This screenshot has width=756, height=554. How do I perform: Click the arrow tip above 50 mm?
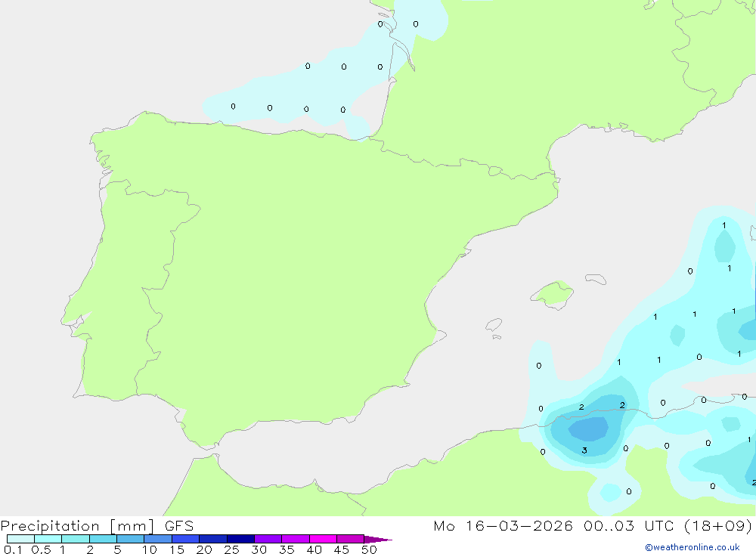pos(378,540)
